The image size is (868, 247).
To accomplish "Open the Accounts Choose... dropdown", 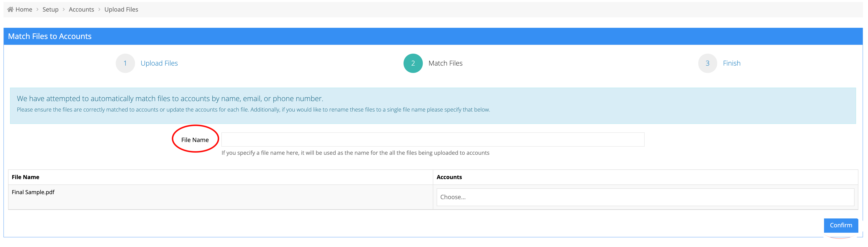I will point(645,197).
